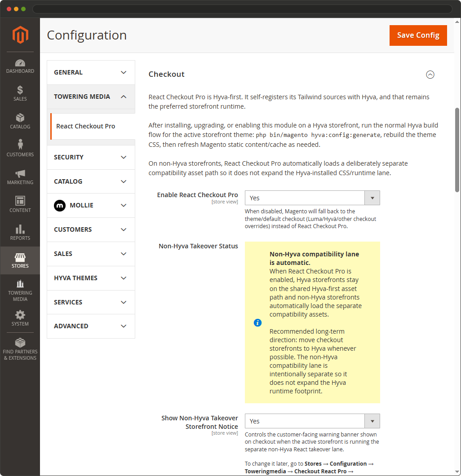Click the Configuration page title
461x476 pixels.
87,35
